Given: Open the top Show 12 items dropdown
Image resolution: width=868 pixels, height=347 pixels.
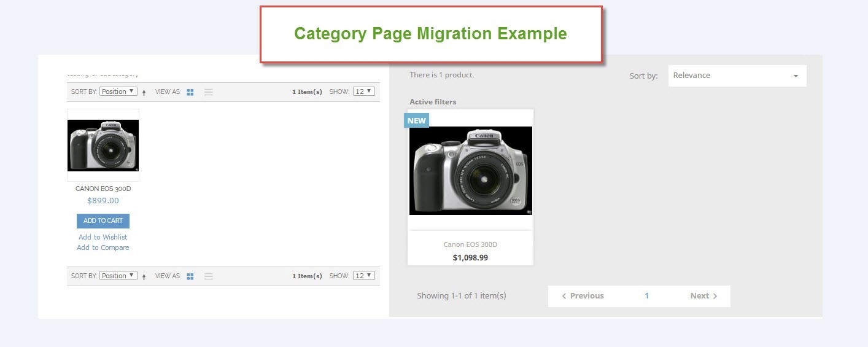Looking at the screenshot, I should [363, 92].
